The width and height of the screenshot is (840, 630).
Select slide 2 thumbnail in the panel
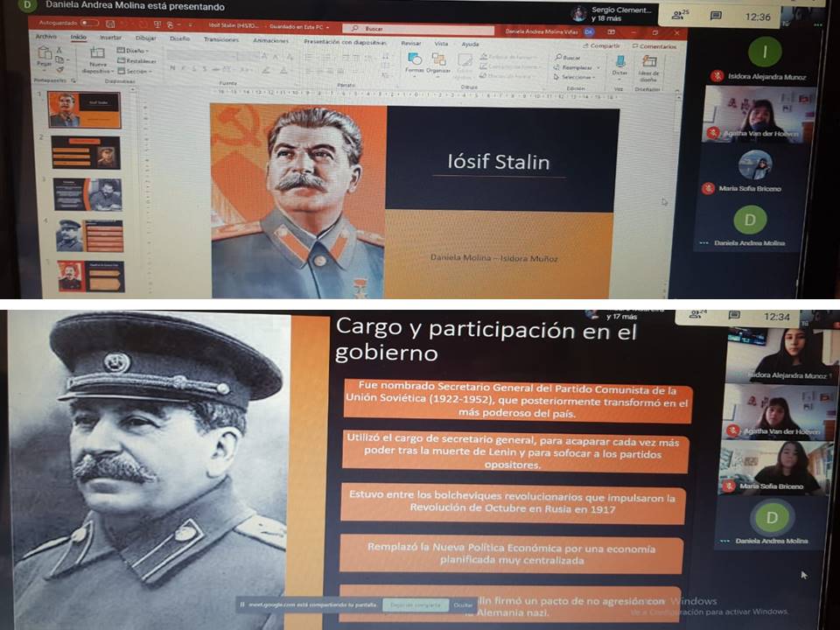87,152
